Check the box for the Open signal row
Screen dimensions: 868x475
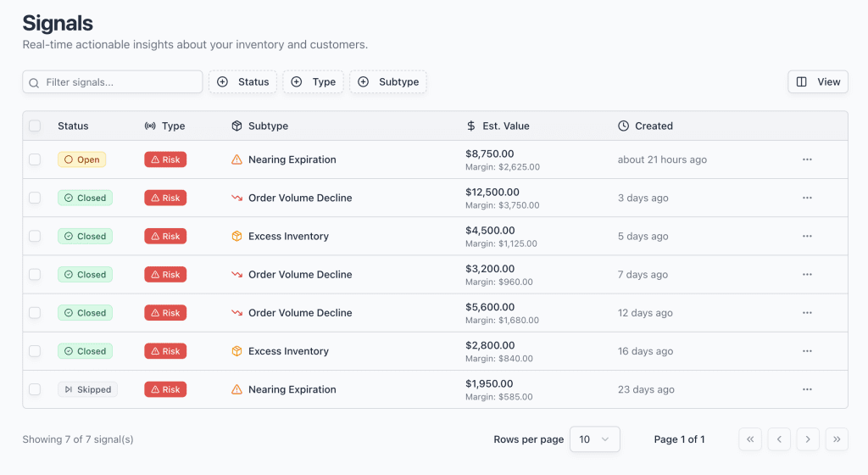point(35,159)
